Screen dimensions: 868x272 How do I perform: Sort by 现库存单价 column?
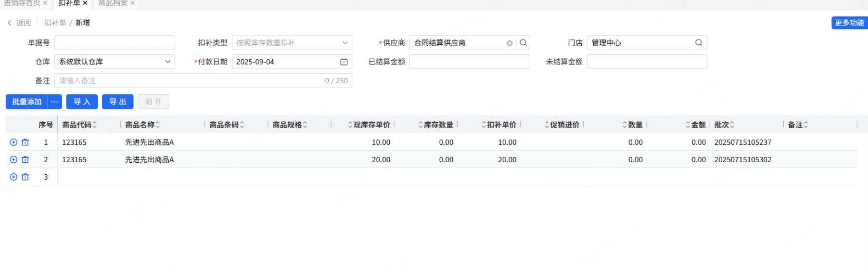click(350, 125)
